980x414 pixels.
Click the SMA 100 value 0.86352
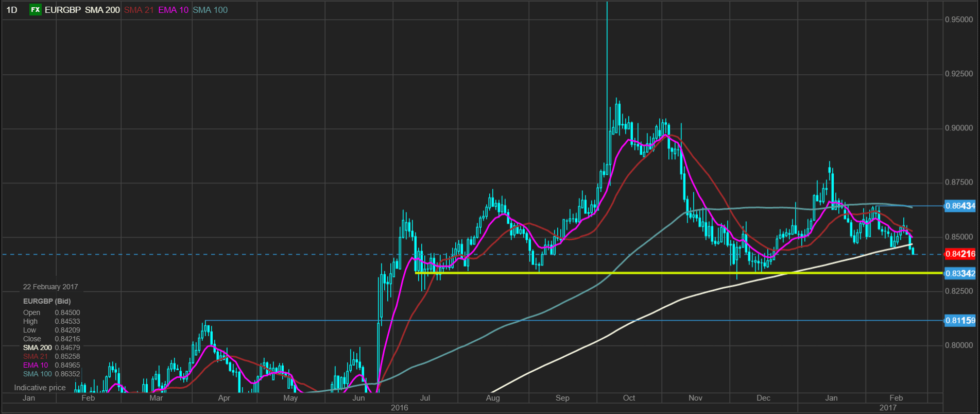click(x=67, y=374)
